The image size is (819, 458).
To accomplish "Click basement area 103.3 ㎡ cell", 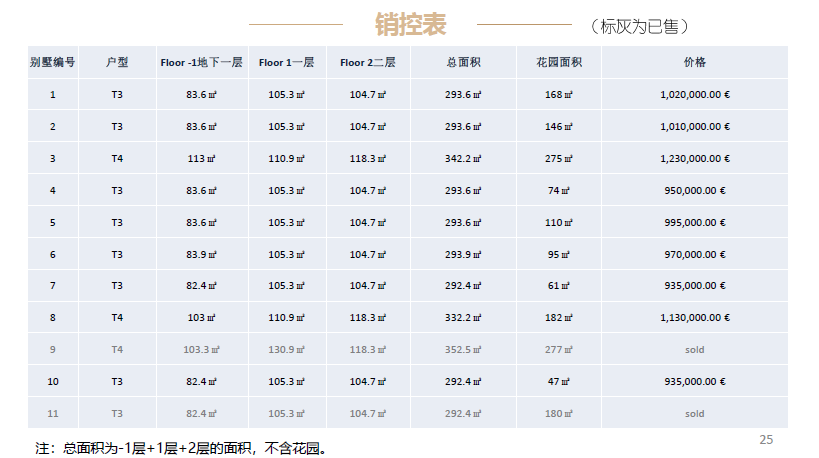I will coord(202,349).
